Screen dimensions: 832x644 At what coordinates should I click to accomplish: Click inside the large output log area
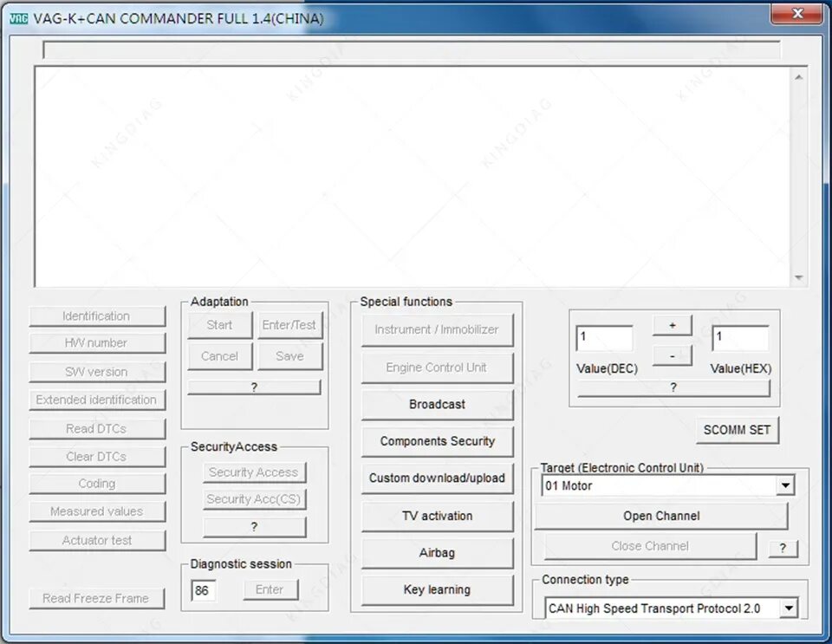click(414, 177)
